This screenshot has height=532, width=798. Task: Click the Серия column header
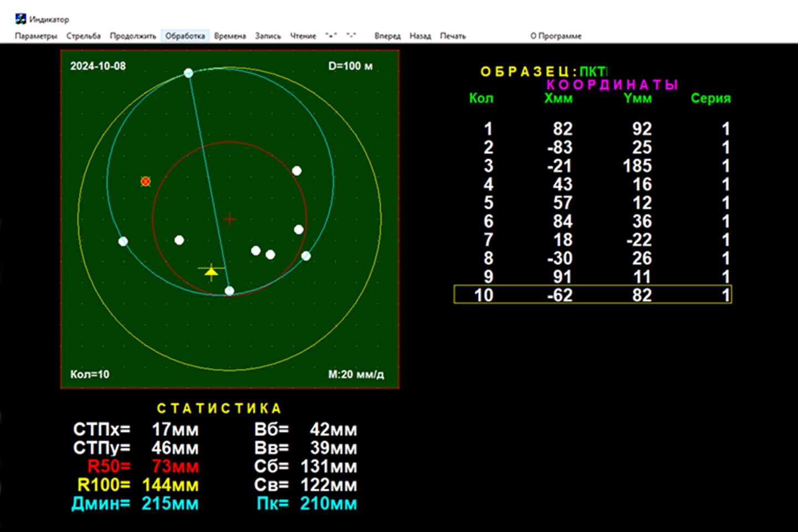710,98
